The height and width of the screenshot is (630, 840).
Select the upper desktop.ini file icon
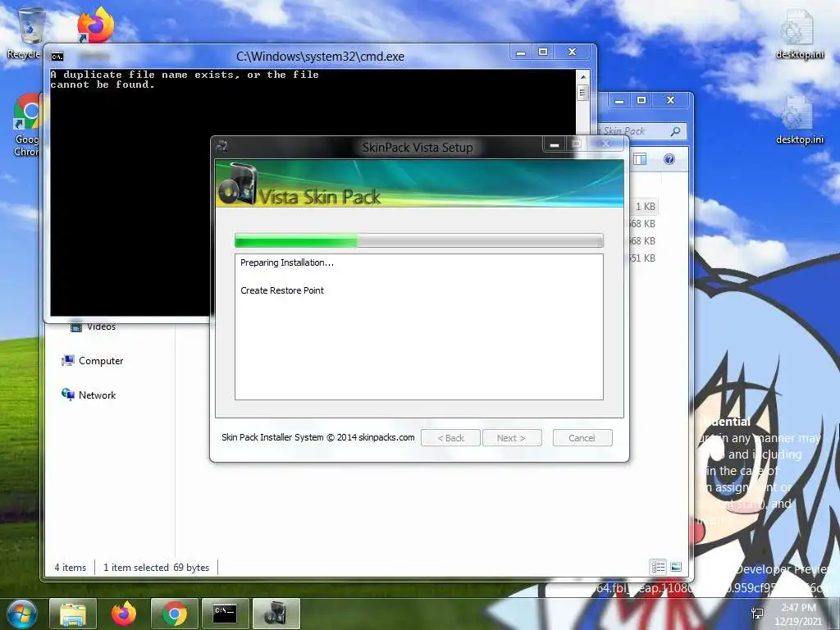click(799, 34)
